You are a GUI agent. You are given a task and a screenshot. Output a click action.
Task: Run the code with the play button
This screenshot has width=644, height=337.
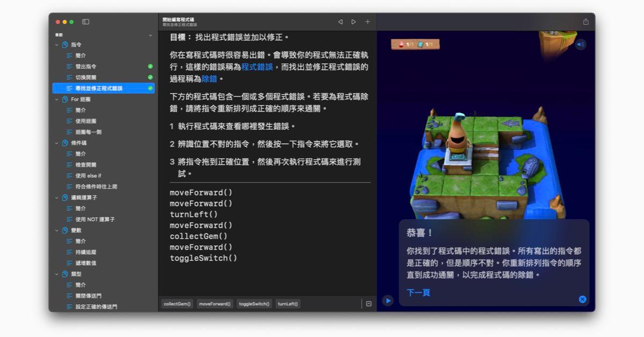[387, 301]
